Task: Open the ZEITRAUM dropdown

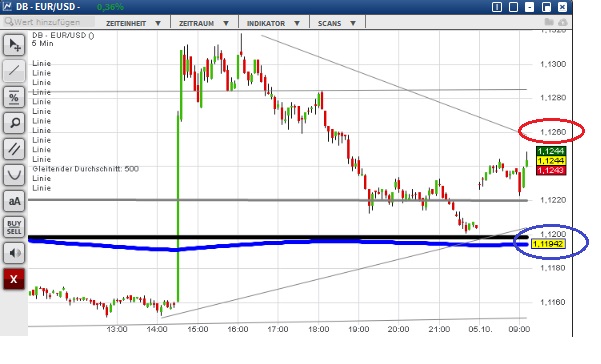Action: [x=204, y=23]
